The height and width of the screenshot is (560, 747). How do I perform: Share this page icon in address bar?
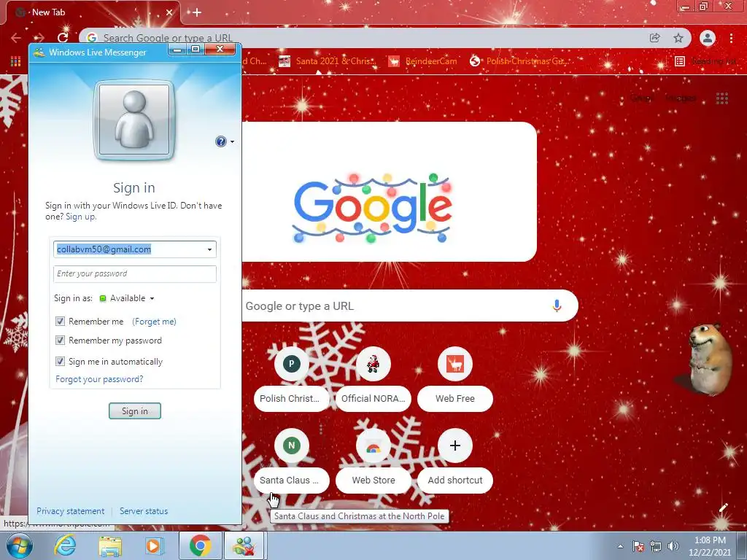click(x=655, y=38)
